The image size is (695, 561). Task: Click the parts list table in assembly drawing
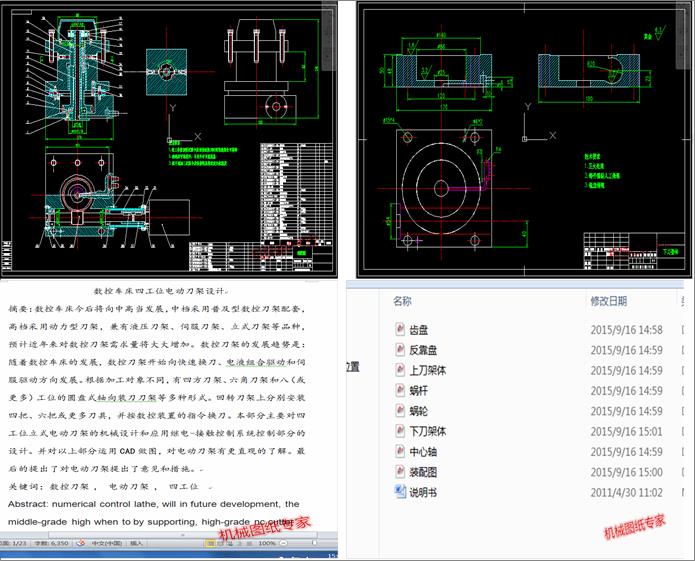296,193
